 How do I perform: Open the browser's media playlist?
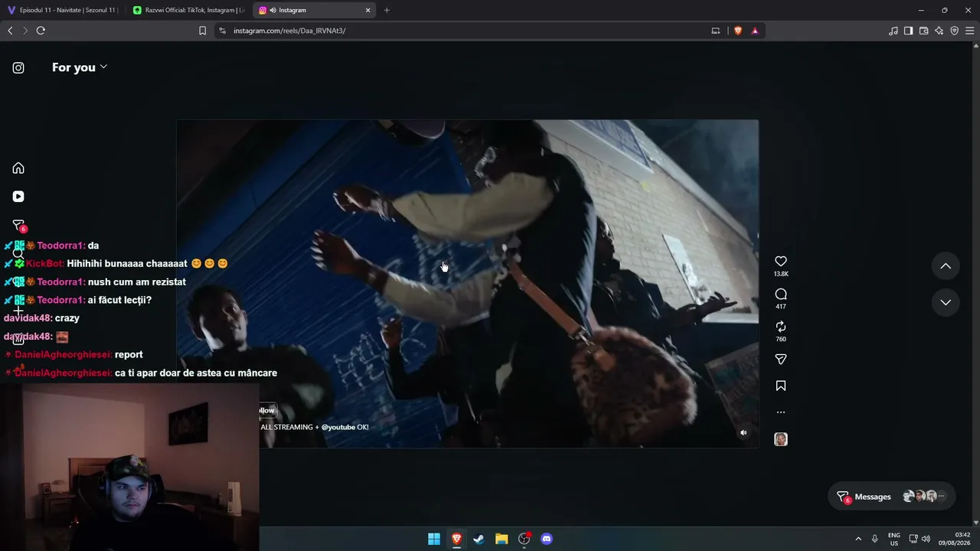pyautogui.click(x=893, y=31)
